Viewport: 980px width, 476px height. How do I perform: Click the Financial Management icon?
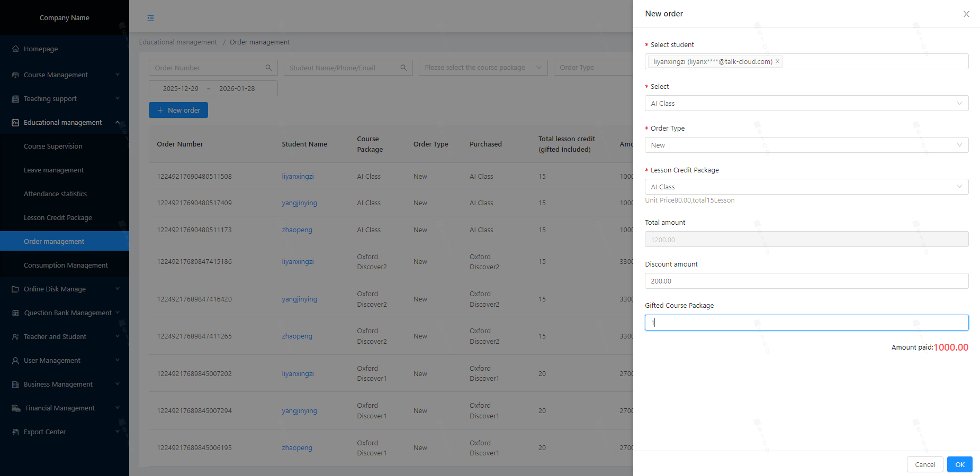16,408
